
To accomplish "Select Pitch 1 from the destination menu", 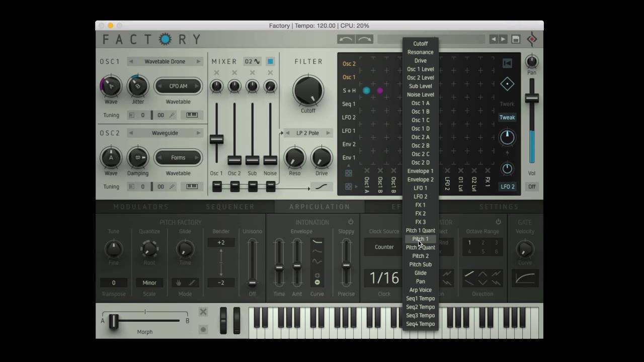I will (x=420, y=239).
